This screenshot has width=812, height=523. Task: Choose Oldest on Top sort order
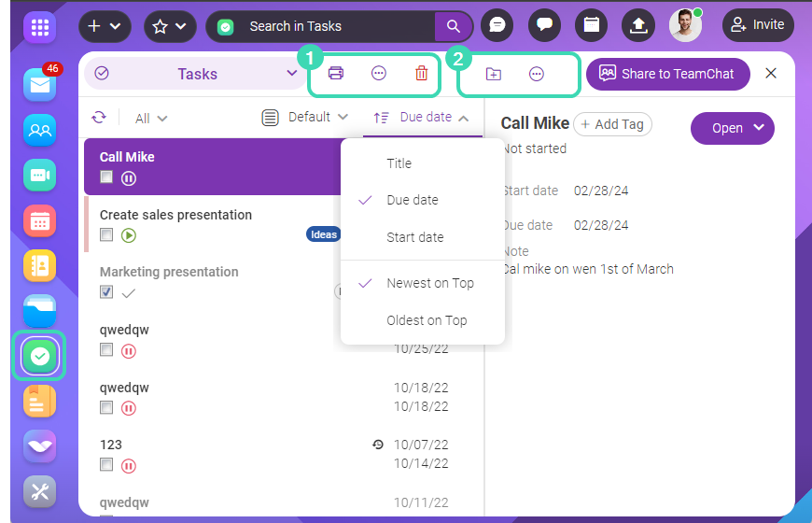[427, 320]
